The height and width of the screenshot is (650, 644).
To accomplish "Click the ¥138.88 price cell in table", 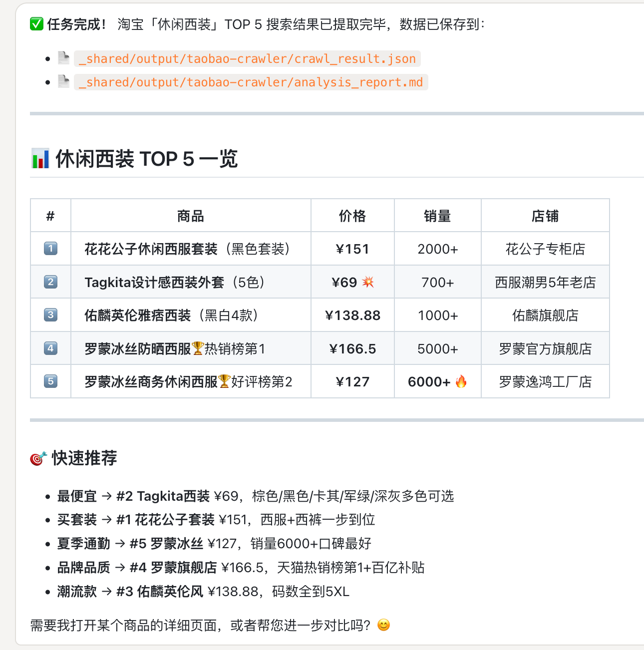I will coord(352,315).
